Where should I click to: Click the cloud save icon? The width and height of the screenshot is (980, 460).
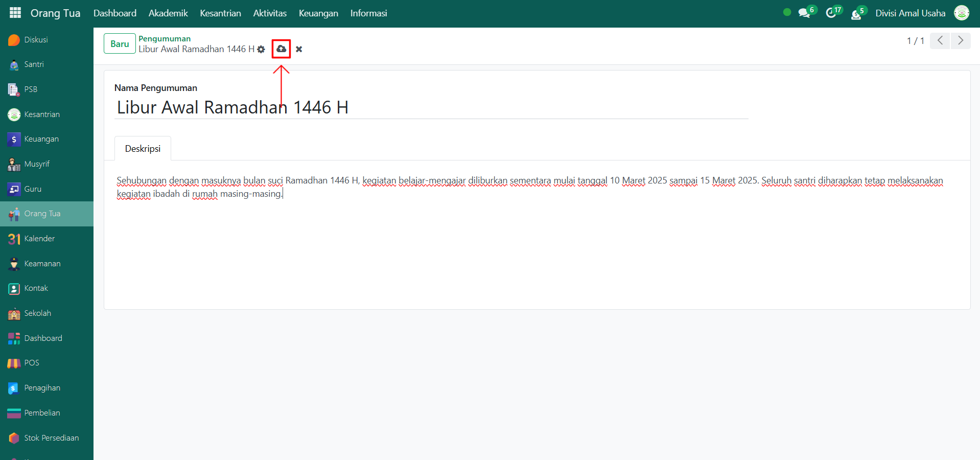point(281,49)
